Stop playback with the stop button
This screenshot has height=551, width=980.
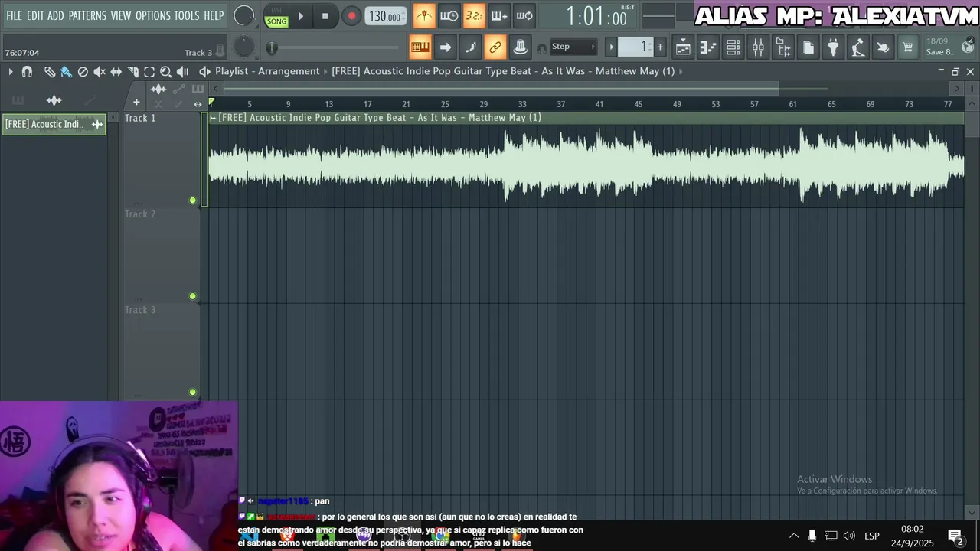coord(325,16)
